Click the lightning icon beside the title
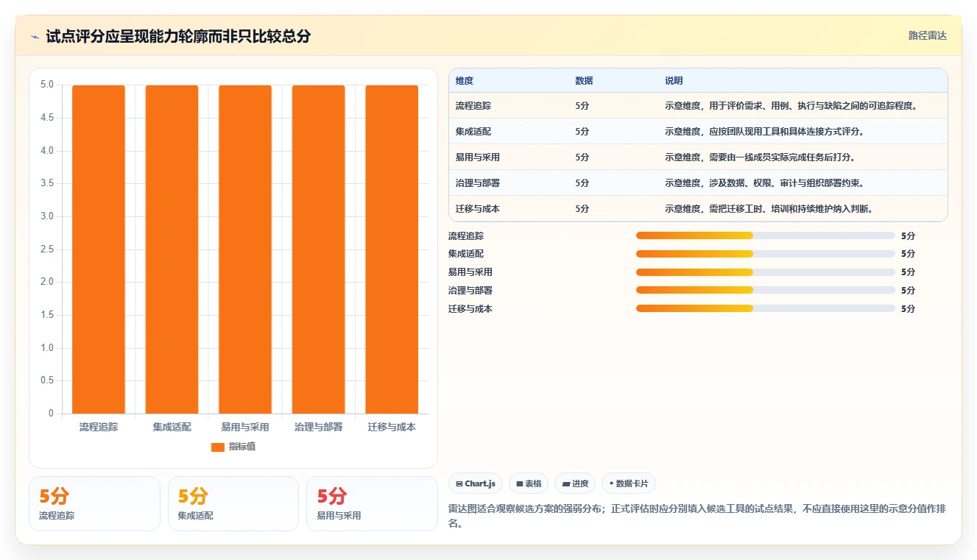977x560 pixels. pos(35,36)
